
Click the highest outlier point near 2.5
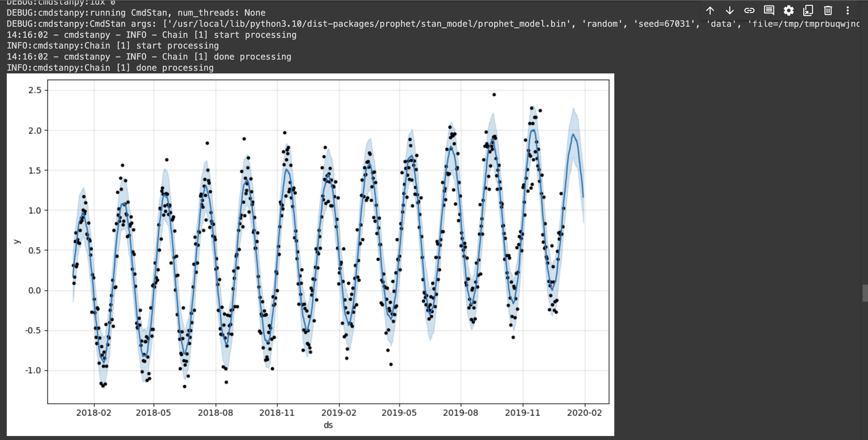[x=494, y=95]
